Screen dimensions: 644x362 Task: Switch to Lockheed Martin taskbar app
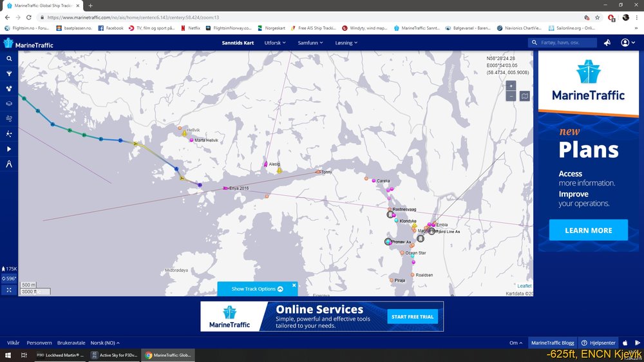click(61, 355)
